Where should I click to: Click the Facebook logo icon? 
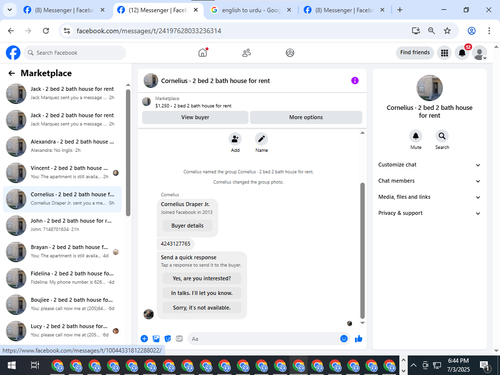coord(13,53)
